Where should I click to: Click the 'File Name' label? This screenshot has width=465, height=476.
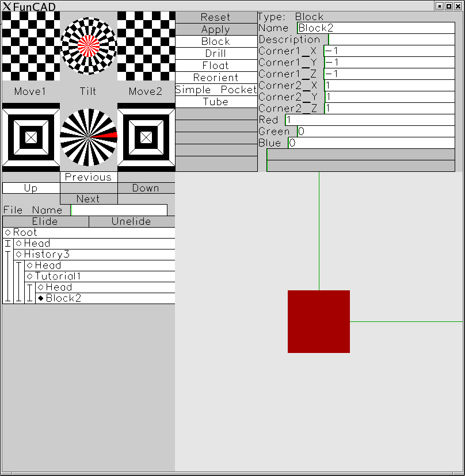tap(33, 210)
